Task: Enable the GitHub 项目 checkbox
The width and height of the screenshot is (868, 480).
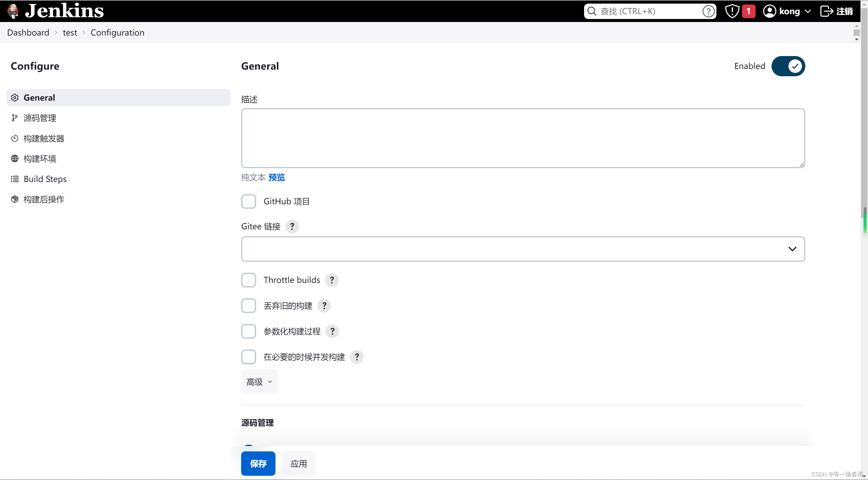Action: 248,201
